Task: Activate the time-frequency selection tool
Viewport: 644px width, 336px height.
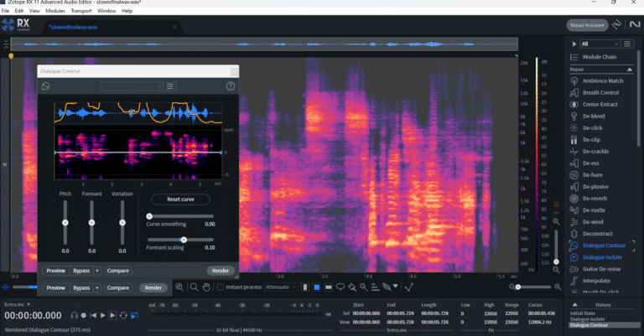Action: (317, 287)
